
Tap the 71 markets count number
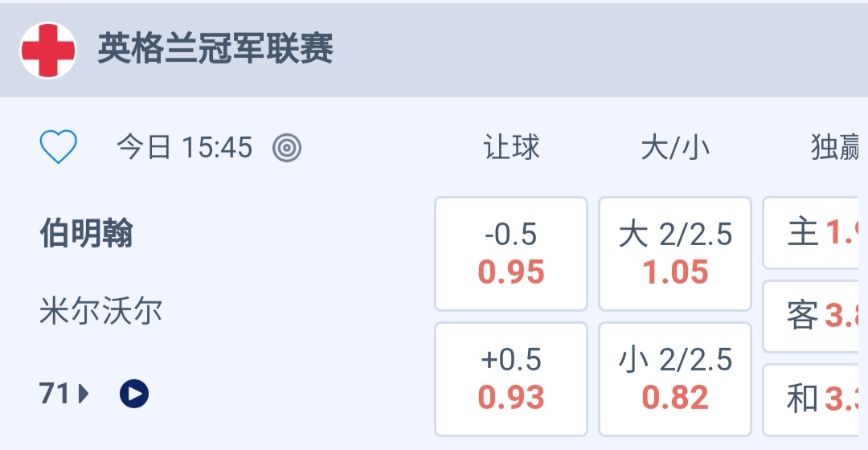(x=54, y=394)
